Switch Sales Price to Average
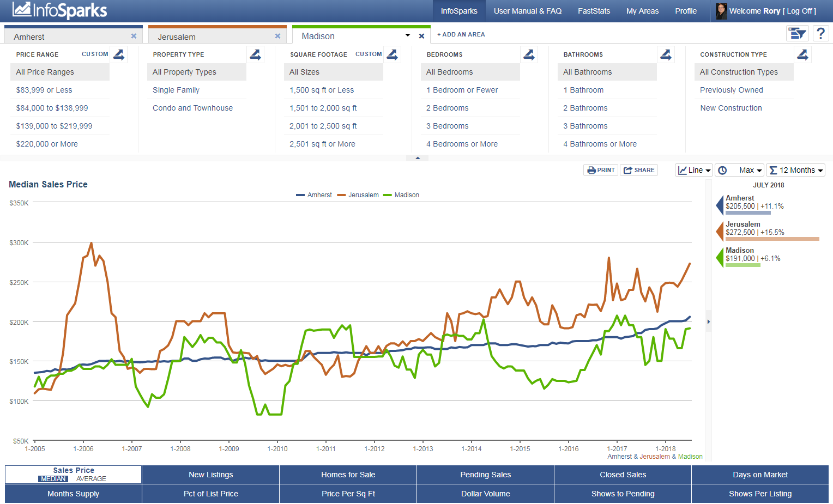 click(x=91, y=479)
